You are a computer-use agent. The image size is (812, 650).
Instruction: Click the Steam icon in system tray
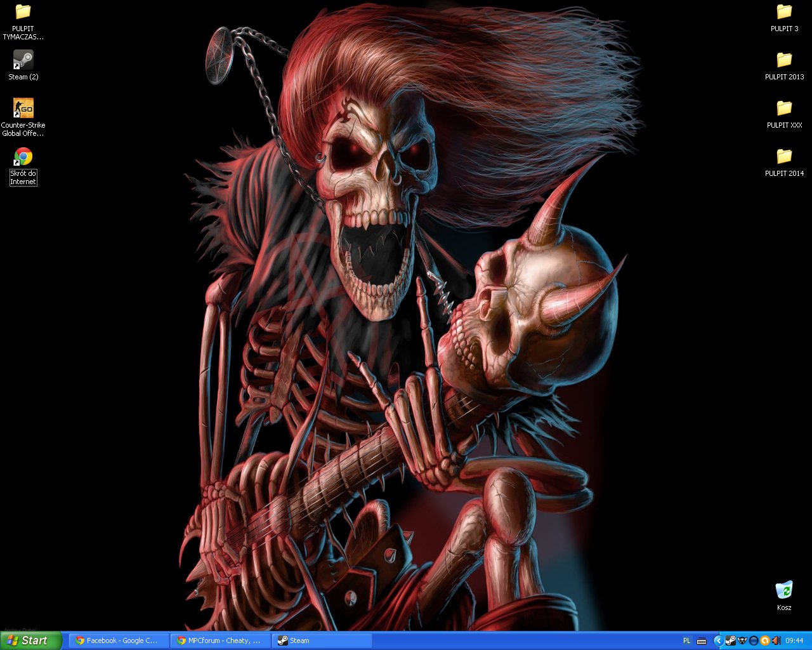(730, 640)
